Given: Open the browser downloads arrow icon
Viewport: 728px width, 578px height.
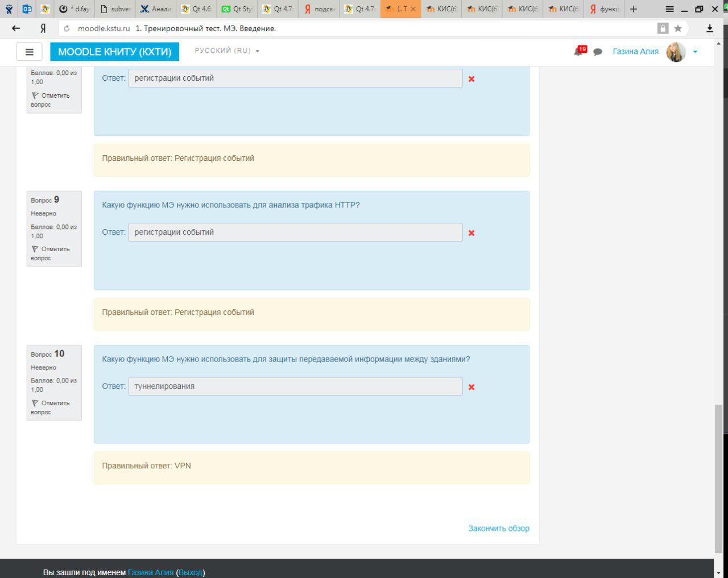Looking at the screenshot, I should 710,28.
